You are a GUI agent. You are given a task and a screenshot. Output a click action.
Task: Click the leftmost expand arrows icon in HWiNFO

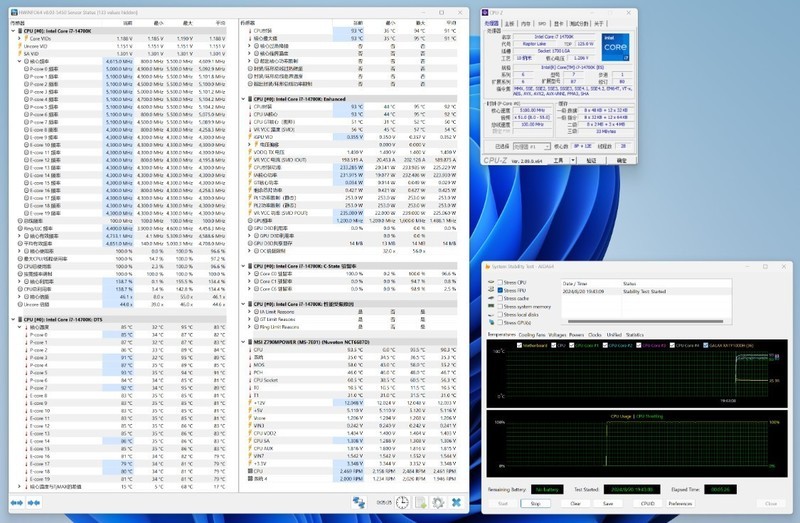[16, 503]
